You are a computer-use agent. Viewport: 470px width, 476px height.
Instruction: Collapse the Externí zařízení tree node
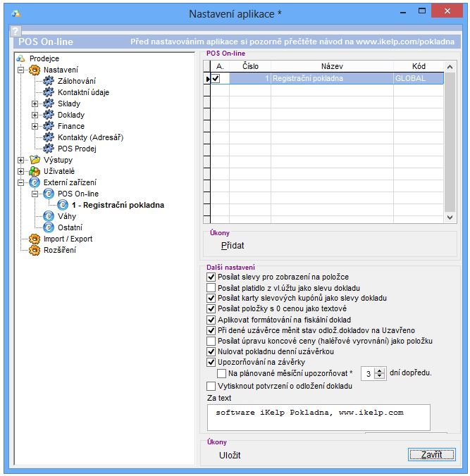(21, 182)
